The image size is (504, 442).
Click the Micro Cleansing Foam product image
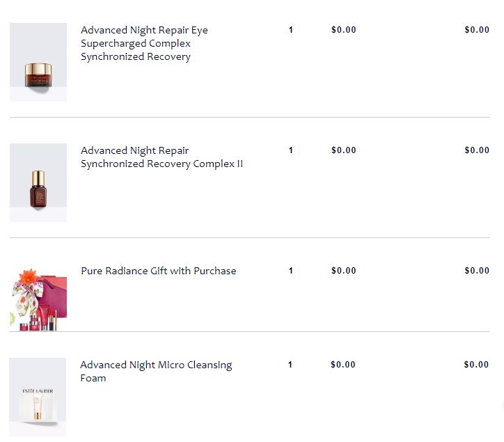(38, 397)
